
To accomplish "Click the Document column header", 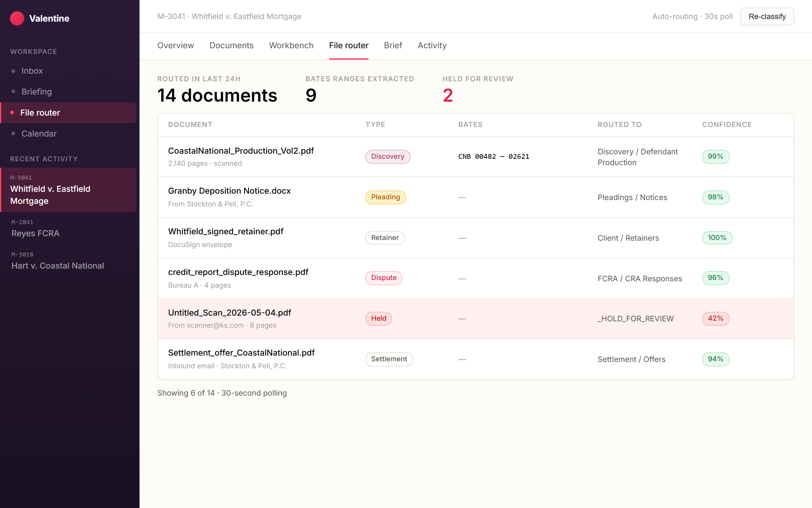I will (190, 125).
